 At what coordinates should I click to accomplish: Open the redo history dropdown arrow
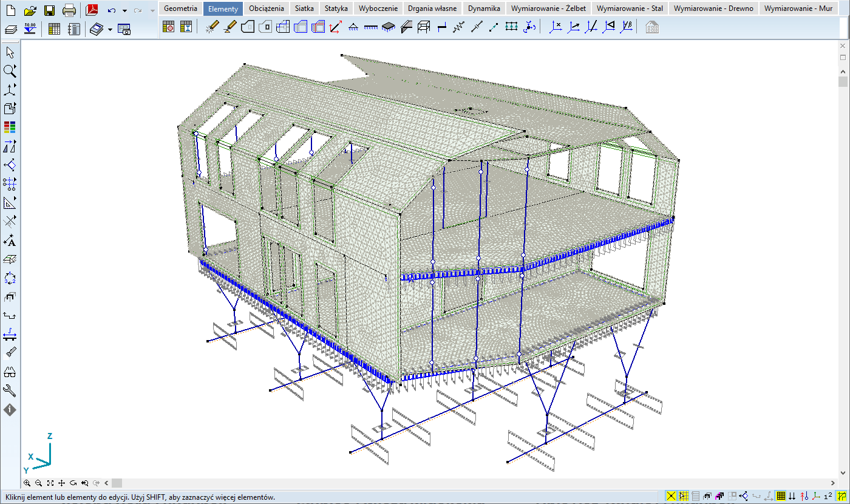click(x=152, y=11)
